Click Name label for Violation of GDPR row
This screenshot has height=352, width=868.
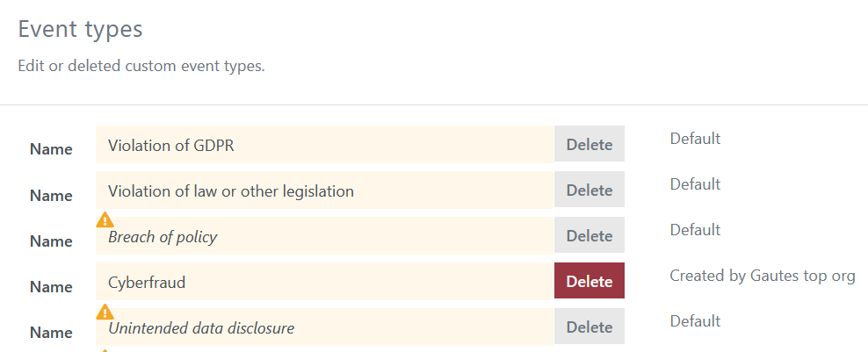point(51,149)
